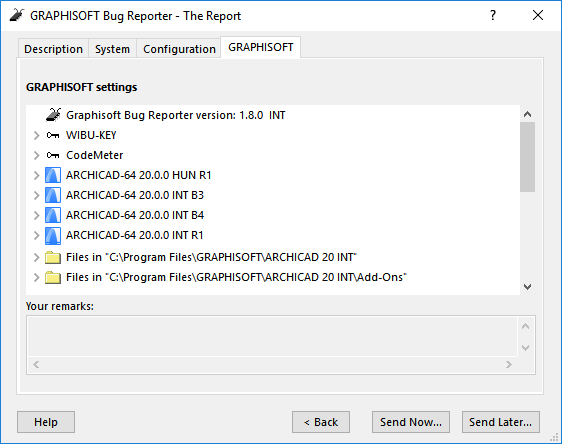Select ARCHICAD-64 20.0.0 HUN R1 label
Screen dimensions: 562x444
(x=139, y=175)
